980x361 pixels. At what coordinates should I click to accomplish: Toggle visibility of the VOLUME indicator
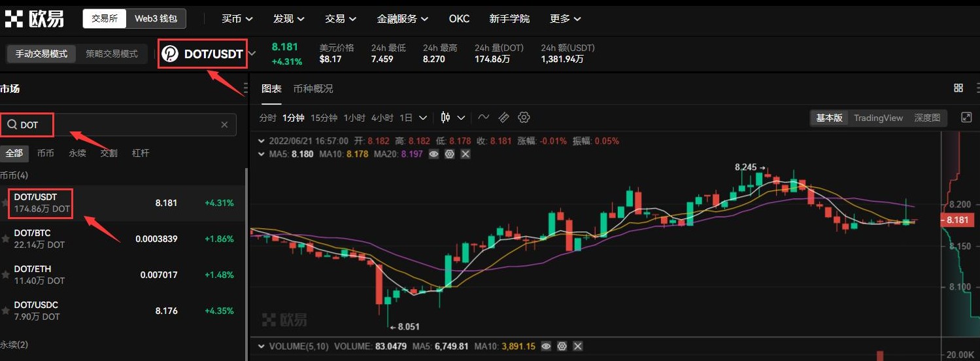tap(546, 346)
